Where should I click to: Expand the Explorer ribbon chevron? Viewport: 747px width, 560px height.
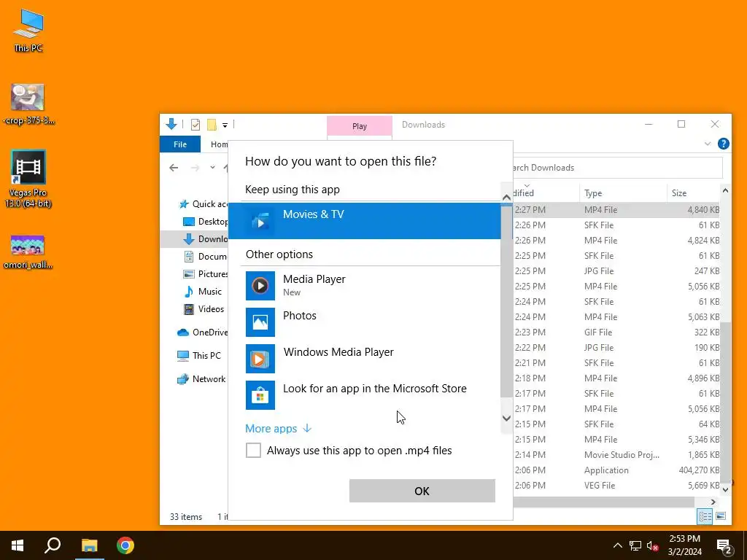click(708, 144)
